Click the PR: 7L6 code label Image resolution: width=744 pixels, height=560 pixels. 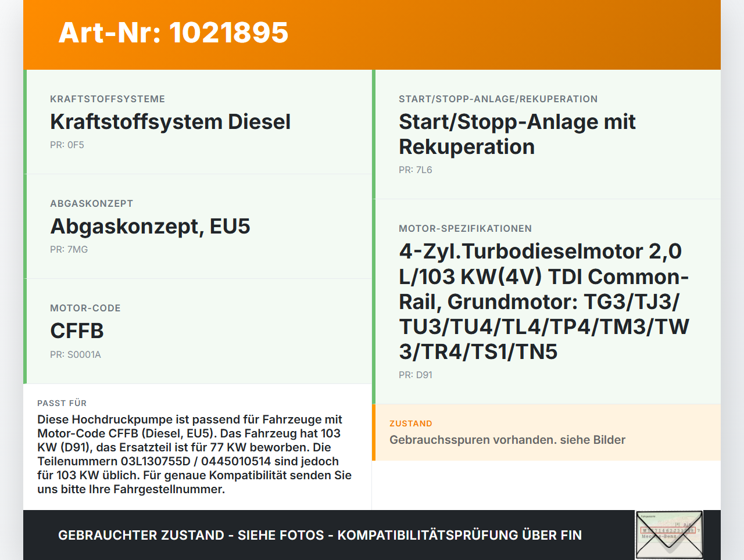[x=414, y=170]
